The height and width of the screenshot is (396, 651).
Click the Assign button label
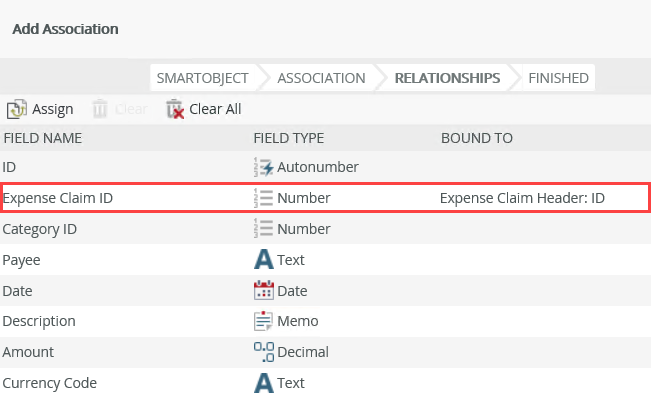53,109
